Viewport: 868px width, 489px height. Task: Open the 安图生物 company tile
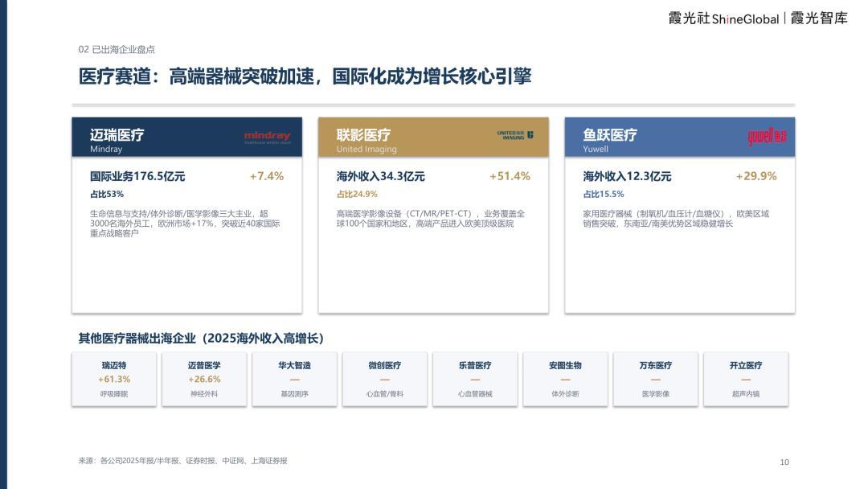tap(565, 380)
